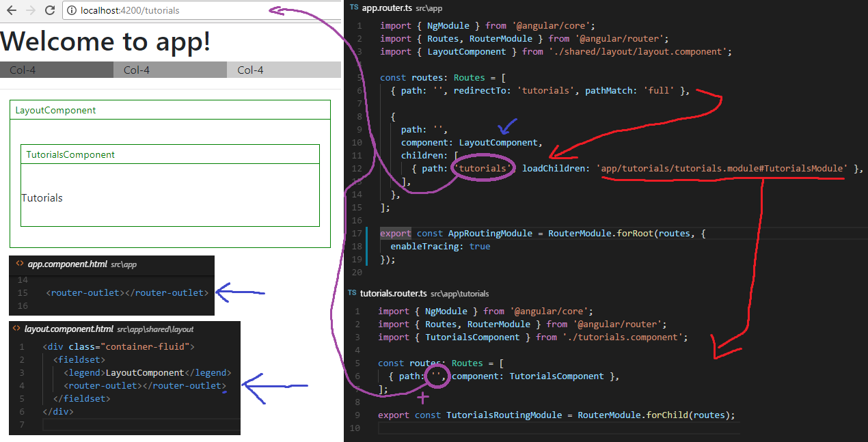
Task: Click line number 15 in app.component.html
Action: click(22, 293)
